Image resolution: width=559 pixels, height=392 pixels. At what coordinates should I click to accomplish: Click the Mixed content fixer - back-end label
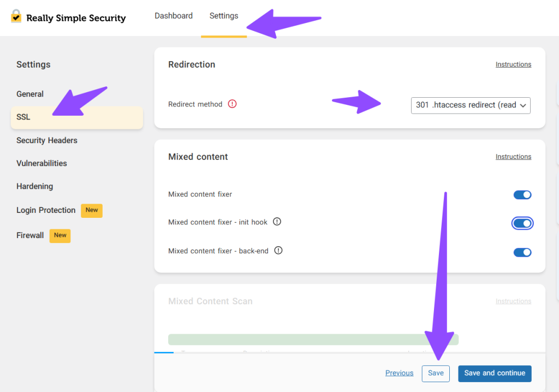point(218,251)
